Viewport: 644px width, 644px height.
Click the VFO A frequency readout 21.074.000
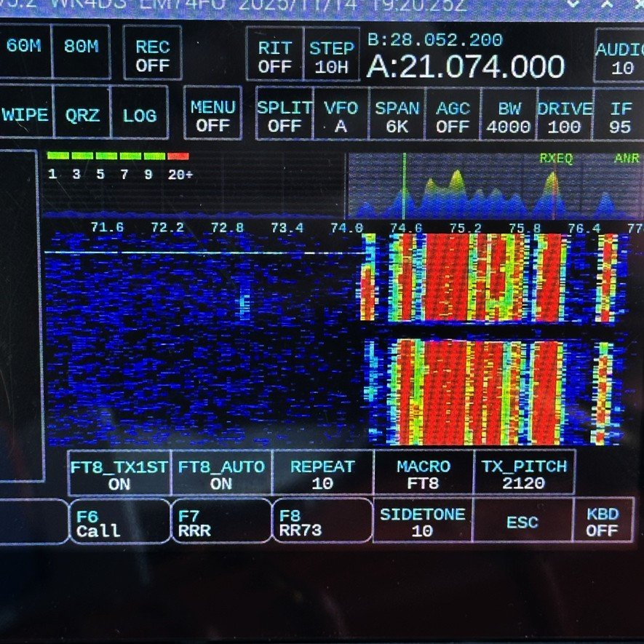pyautogui.click(x=466, y=67)
